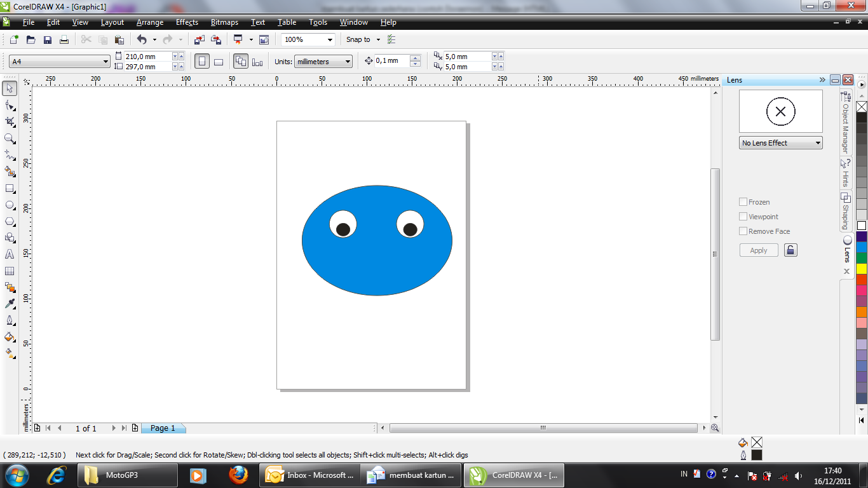This screenshot has width=868, height=488.
Task: Switch to Shaping docker tab
Action: [x=846, y=212]
